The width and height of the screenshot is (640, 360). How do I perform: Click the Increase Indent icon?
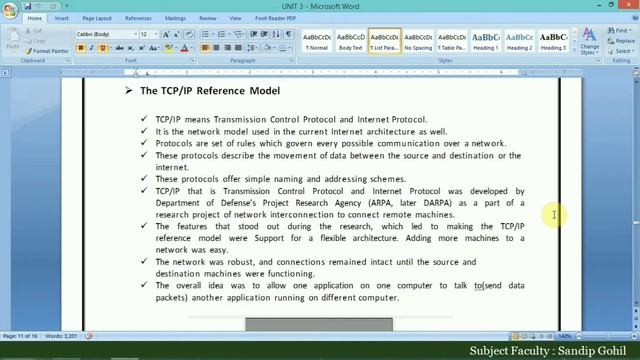[264, 34]
